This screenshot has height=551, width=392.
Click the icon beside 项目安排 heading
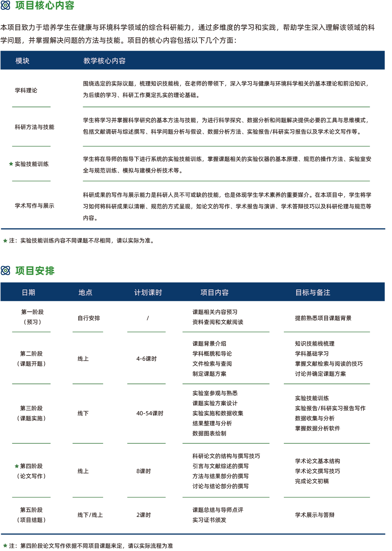[5, 270]
